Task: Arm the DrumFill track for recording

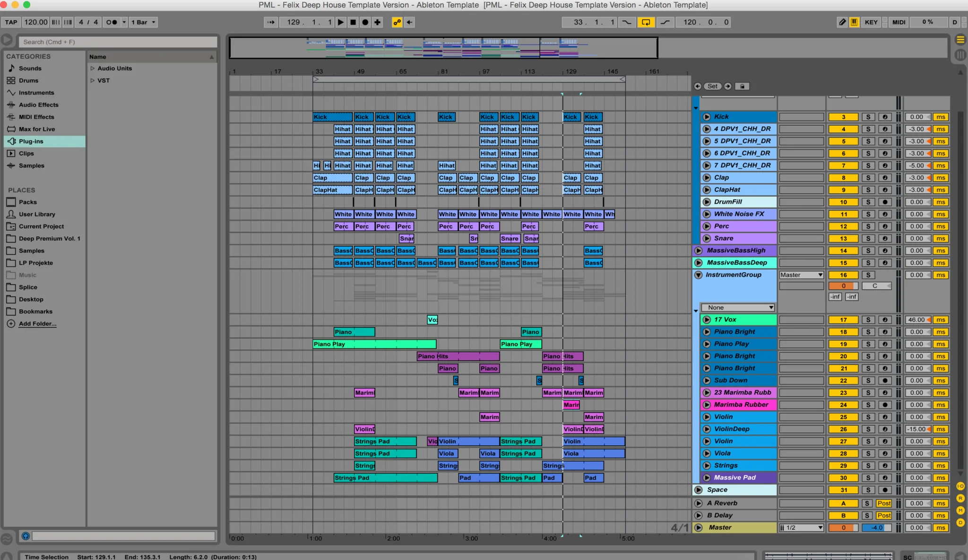Action: click(x=885, y=202)
